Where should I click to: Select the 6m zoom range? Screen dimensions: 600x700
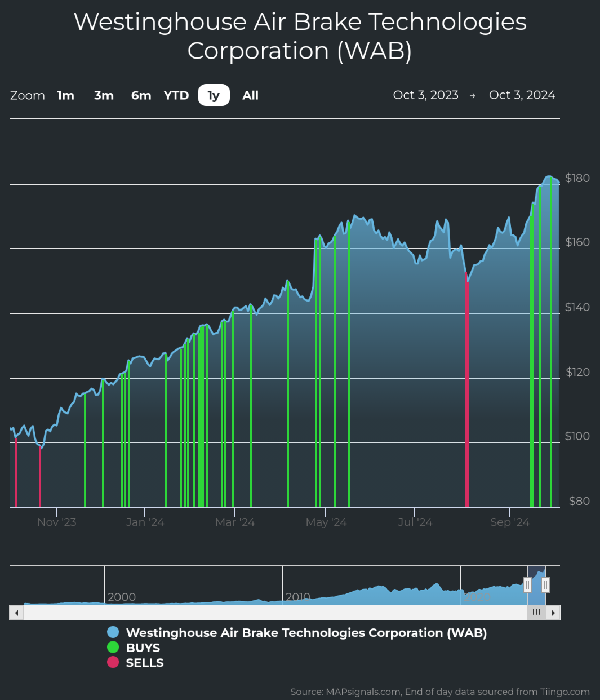pos(141,95)
